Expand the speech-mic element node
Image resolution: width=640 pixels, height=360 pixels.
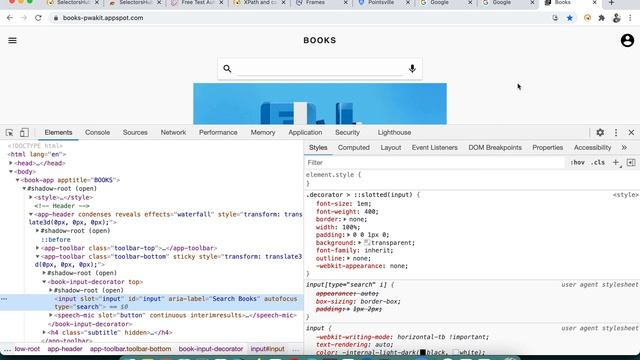pos(51,315)
